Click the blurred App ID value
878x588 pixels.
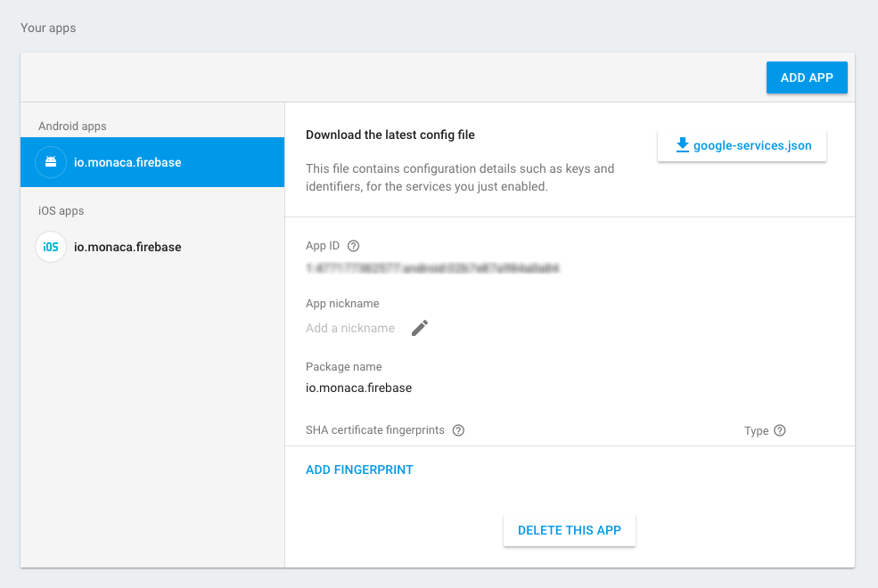click(432, 267)
